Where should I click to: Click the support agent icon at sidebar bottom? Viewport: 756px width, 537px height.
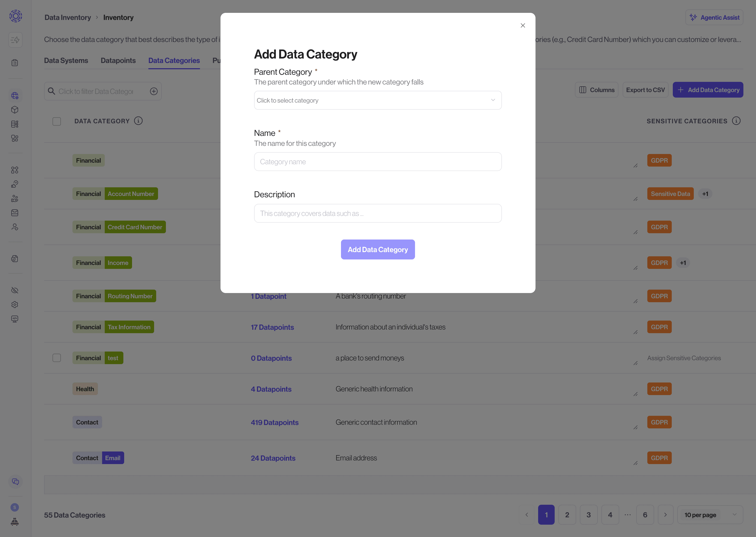pyautogui.click(x=15, y=522)
